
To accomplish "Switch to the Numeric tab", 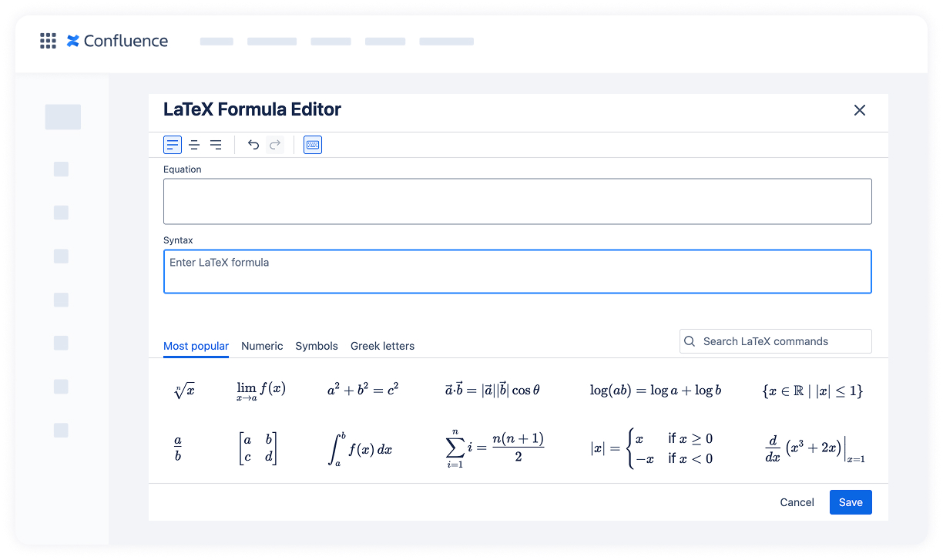I will [262, 346].
